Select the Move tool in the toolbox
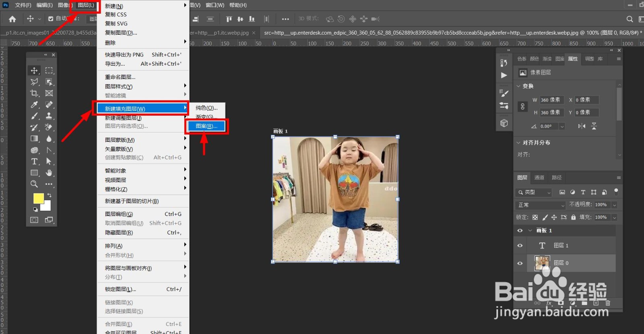644x334 pixels. (x=34, y=71)
